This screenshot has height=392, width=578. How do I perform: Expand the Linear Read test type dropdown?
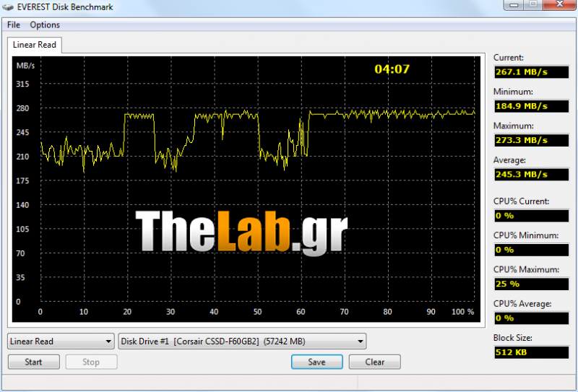[x=61, y=341]
